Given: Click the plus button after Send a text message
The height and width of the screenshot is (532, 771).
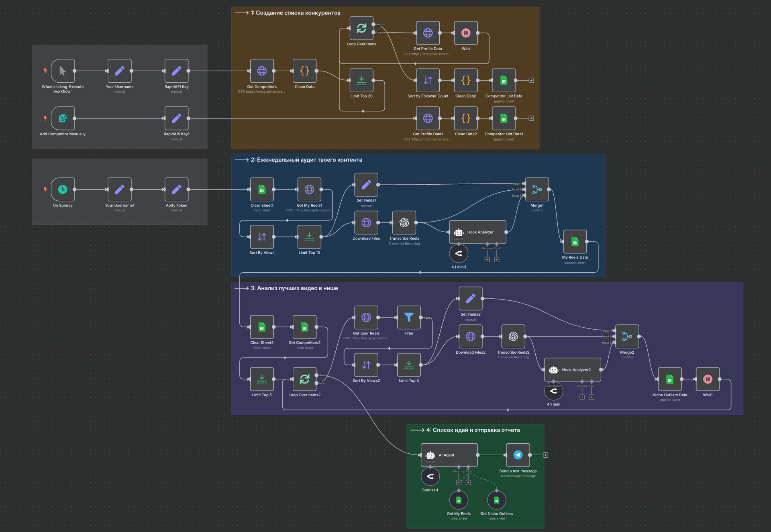Looking at the screenshot, I should tap(545, 455).
